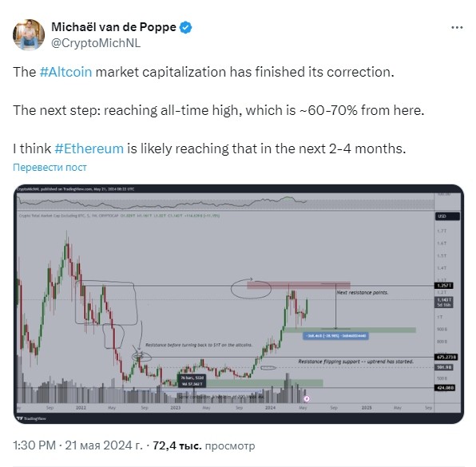The height and width of the screenshot is (467, 476).
Task: Click the purple event marker on the chart
Action: click(307, 398)
